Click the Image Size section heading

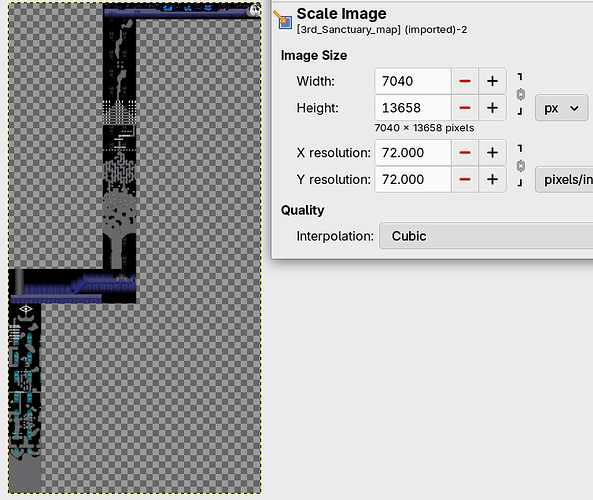(x=314, y=56)
